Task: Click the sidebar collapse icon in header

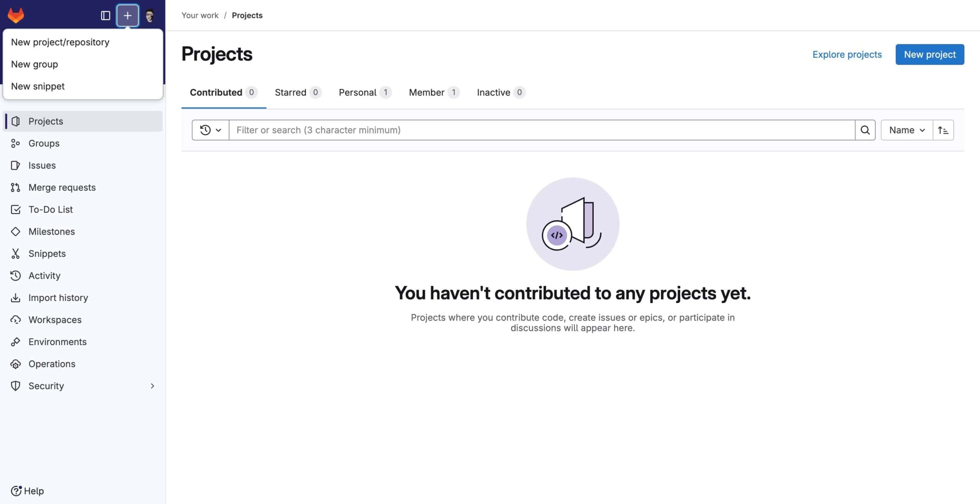Action: point(106,15)
